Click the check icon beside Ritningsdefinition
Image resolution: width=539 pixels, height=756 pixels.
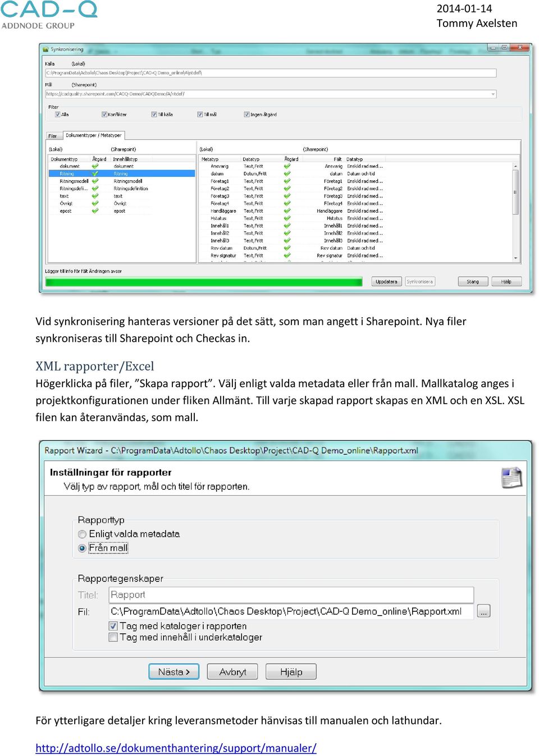click(95, 189)
